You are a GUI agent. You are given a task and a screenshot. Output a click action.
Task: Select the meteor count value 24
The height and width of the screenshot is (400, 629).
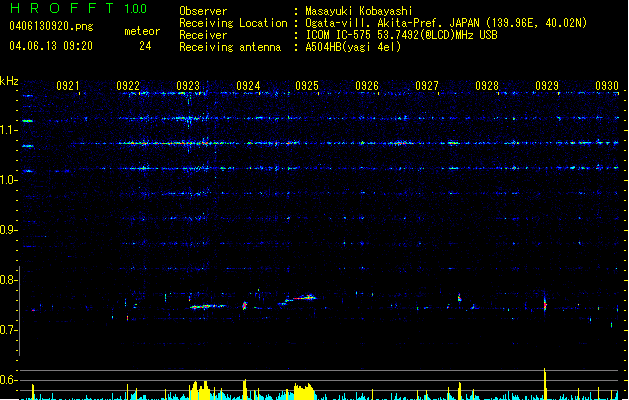[145, 46]
